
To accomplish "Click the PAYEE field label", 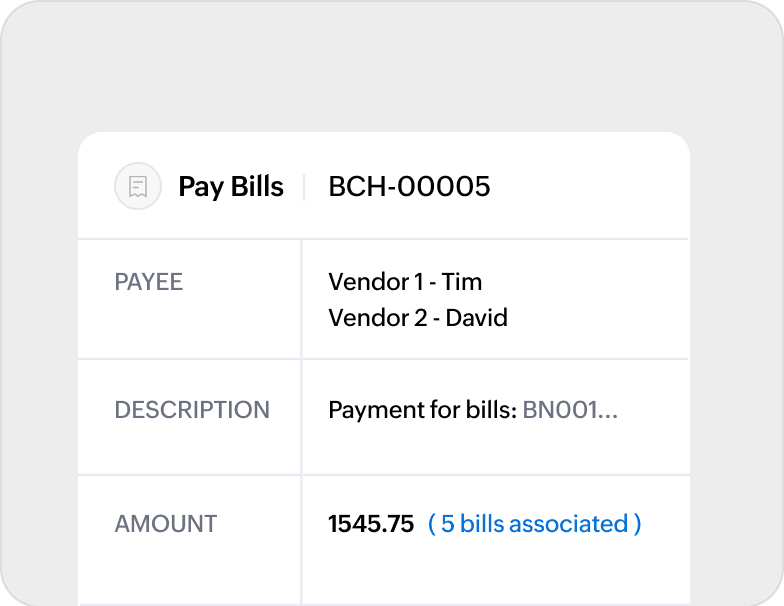I will (x=149, y=282).
